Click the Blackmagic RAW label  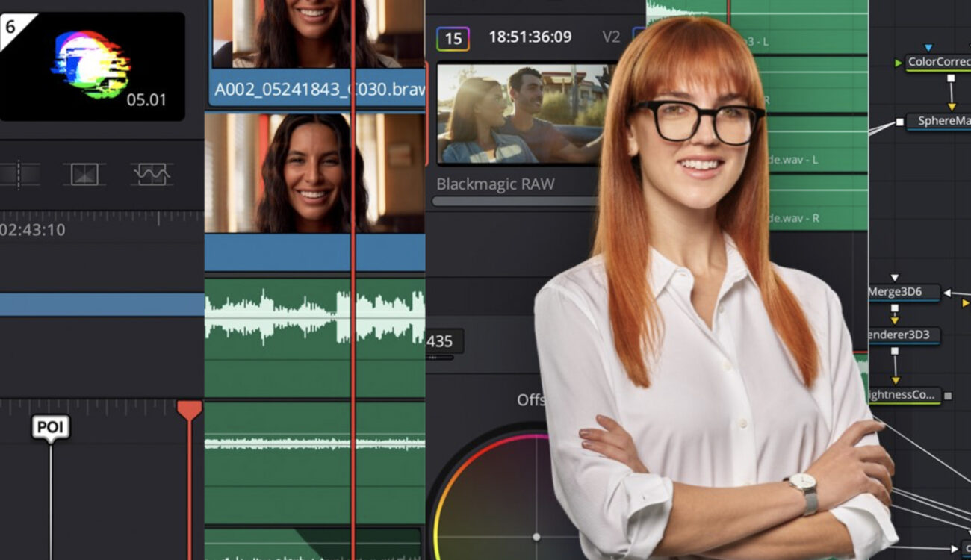pos(495,184)
